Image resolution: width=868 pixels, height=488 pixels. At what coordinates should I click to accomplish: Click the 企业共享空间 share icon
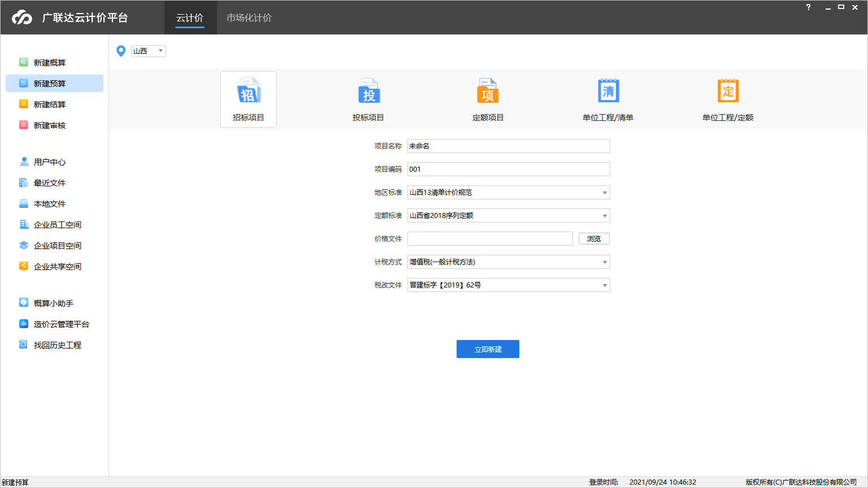[x=24, y=266]
